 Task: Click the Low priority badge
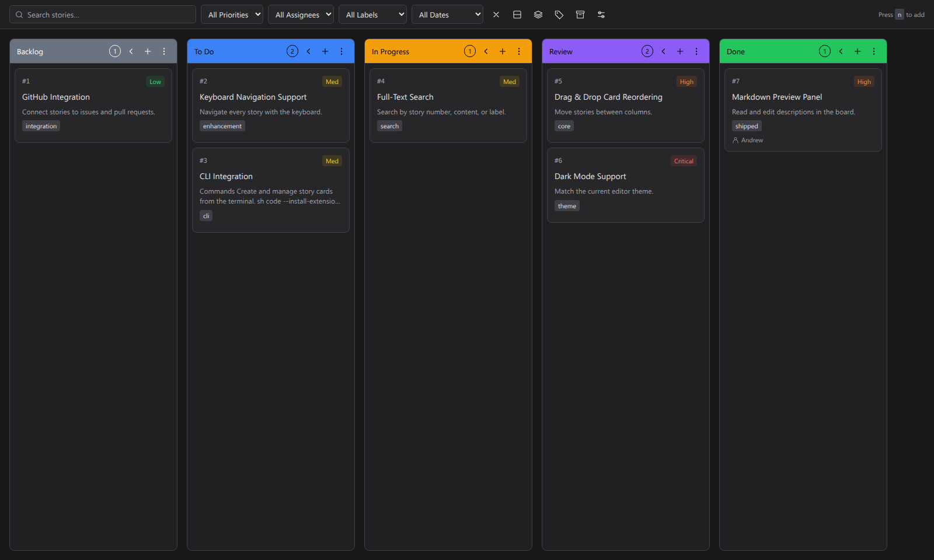(155, 82)
